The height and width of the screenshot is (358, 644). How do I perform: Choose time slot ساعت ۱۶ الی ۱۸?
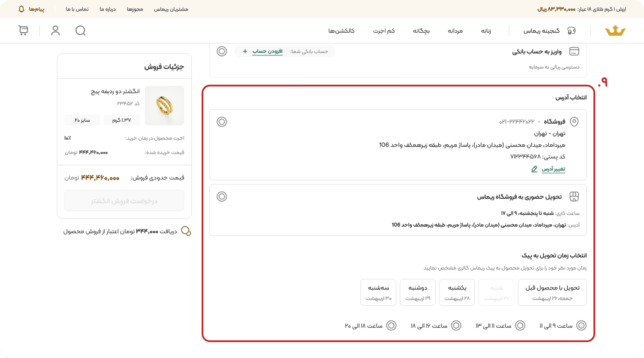click(x=456, y=325)
